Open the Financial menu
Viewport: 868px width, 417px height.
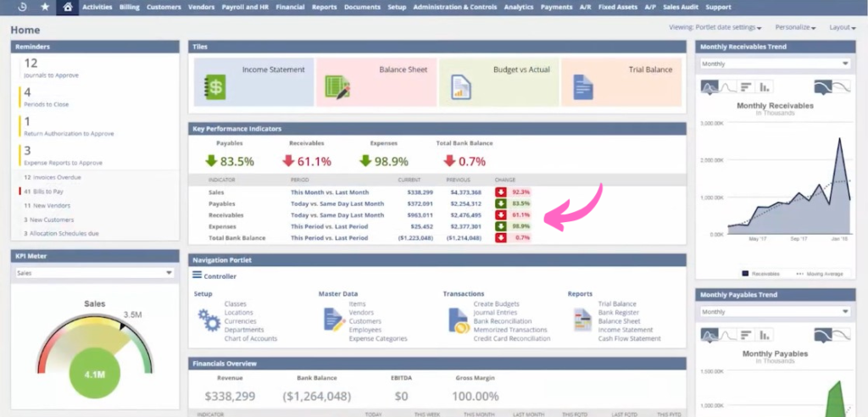coord(290,7)
